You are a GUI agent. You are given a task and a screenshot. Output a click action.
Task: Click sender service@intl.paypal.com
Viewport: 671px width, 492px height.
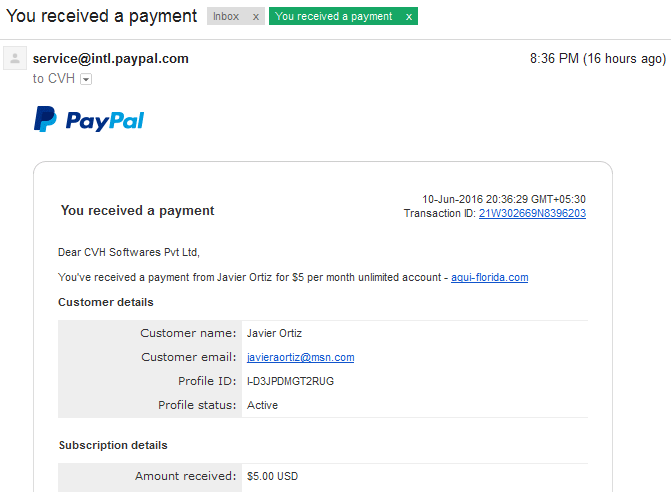(x=110, y=59)
